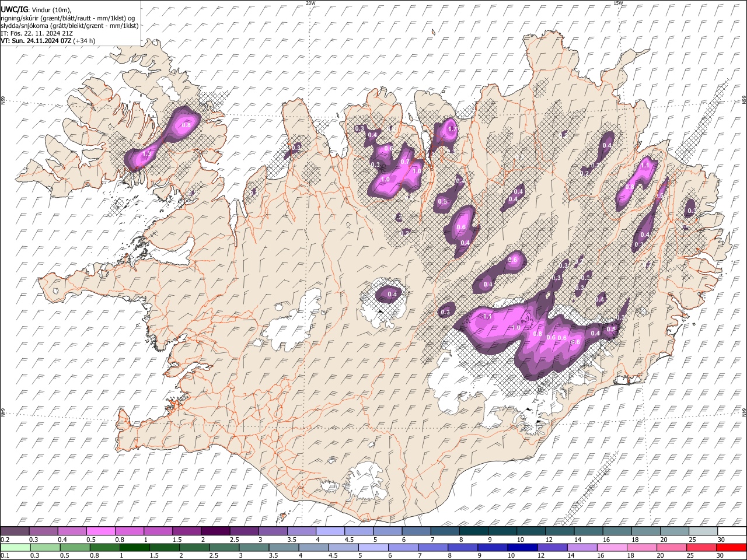The height and width of the screenshot is (560, 747).
Task: Click the 'IT: Fös. 22. 11. 2024 21Z' line
Action: pos(37,33)
